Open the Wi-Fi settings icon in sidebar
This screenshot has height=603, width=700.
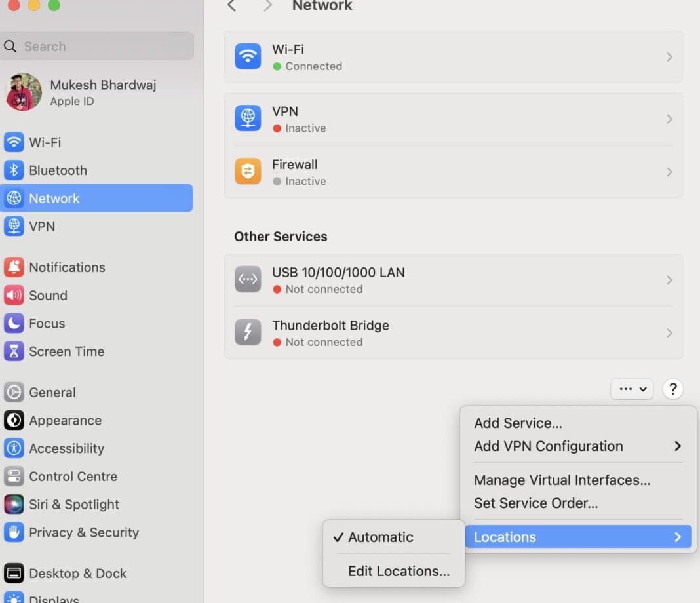14,142
